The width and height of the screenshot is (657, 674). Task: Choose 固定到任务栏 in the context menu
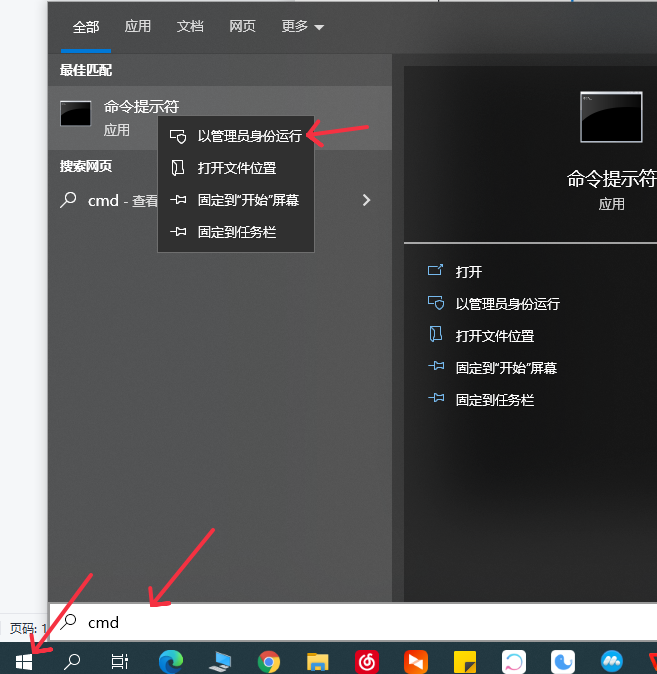[236, 232]
